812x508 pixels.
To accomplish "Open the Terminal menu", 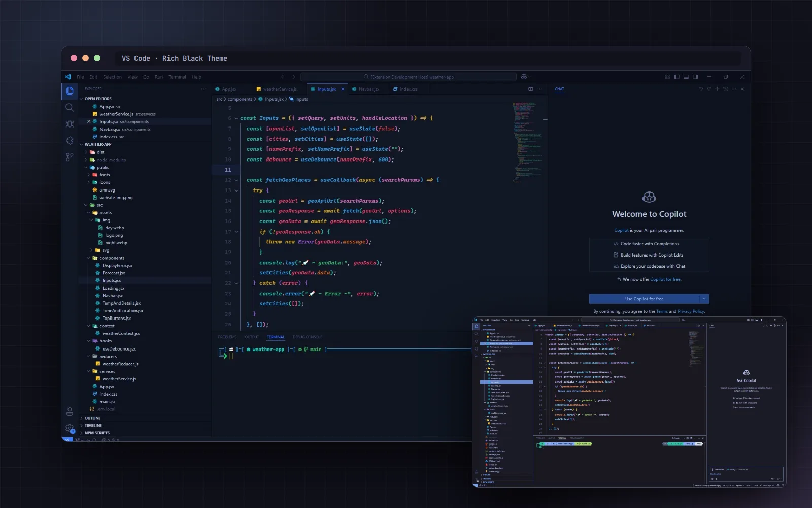I will pyautogui.click(x=177, y=77).
